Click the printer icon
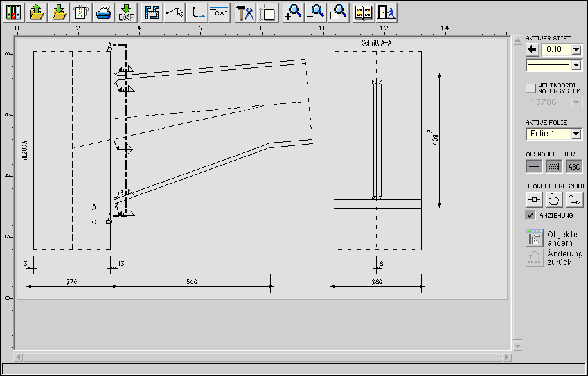 click(x=103, y=12)
